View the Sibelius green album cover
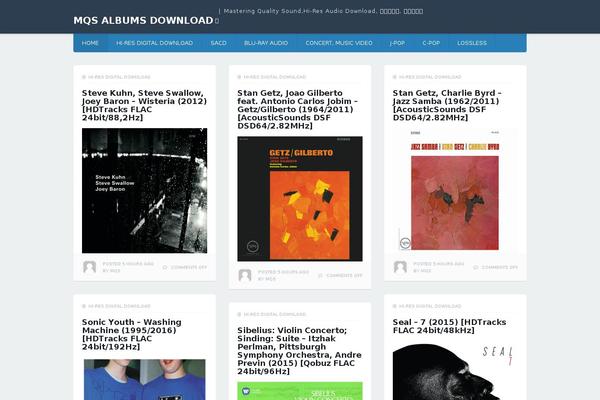 coord(300,391)
